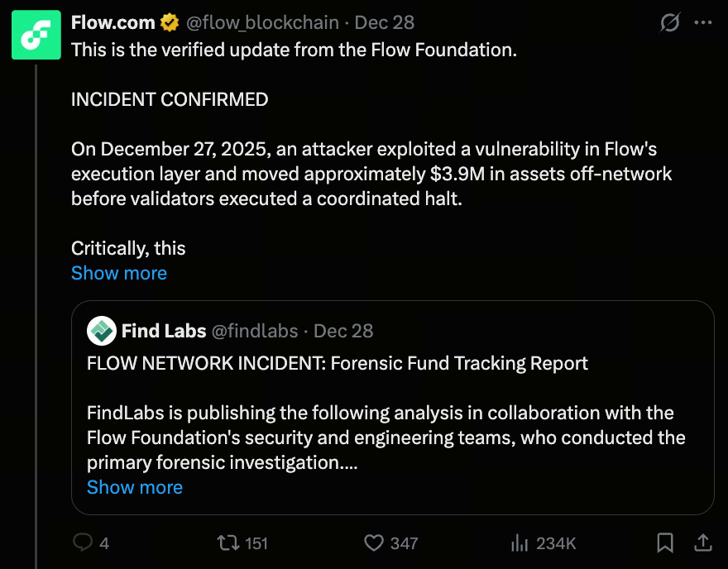
Task: Open the three-dot more options menu
Action: [x=702, y=23]
